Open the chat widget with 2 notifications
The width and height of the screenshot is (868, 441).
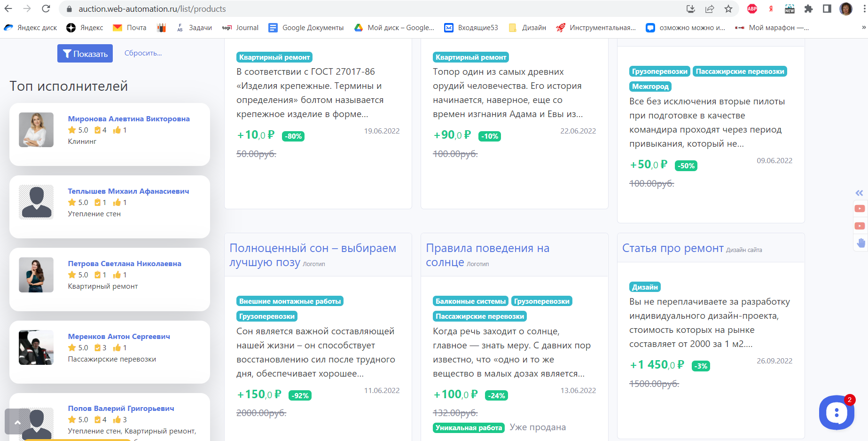click(x=836, y=412)
